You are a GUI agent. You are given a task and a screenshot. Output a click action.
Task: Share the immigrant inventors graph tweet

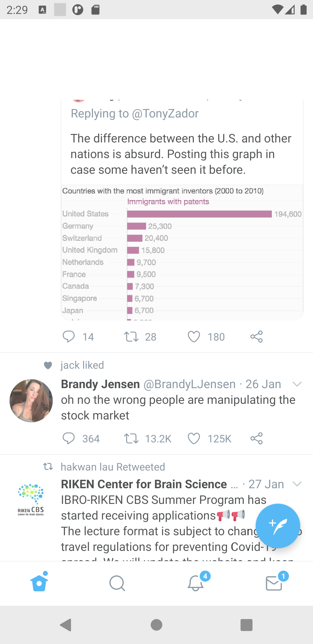[256, 337]
